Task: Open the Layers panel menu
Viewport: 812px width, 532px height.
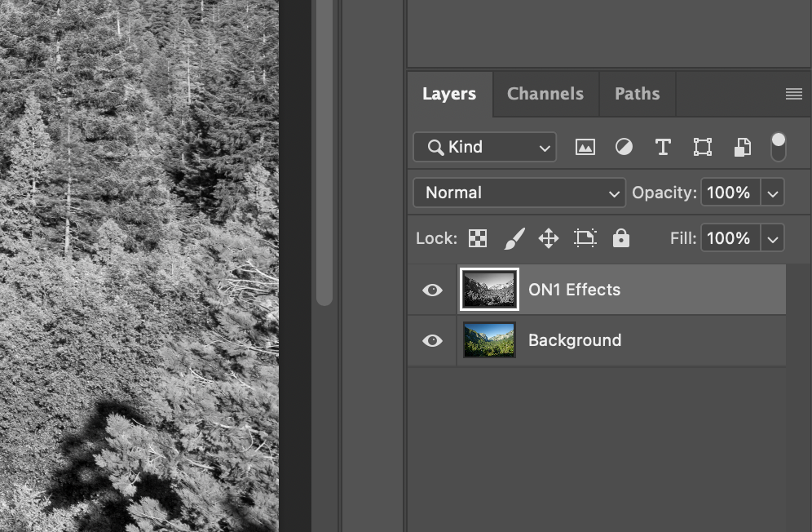Action: point(793,94)
